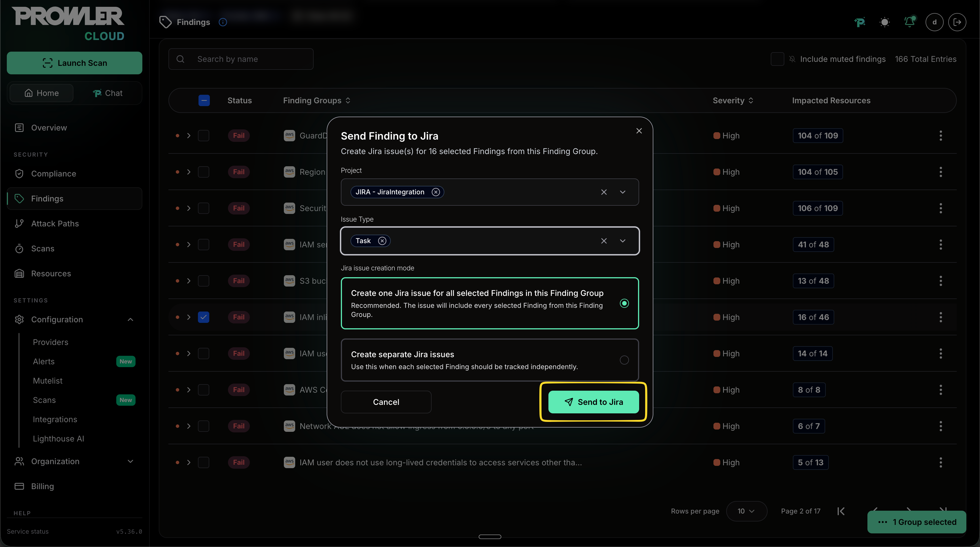The height and width of the screenshot is (547, 980).
Task: Open the Project dropdown chevron
Action: 622,192
